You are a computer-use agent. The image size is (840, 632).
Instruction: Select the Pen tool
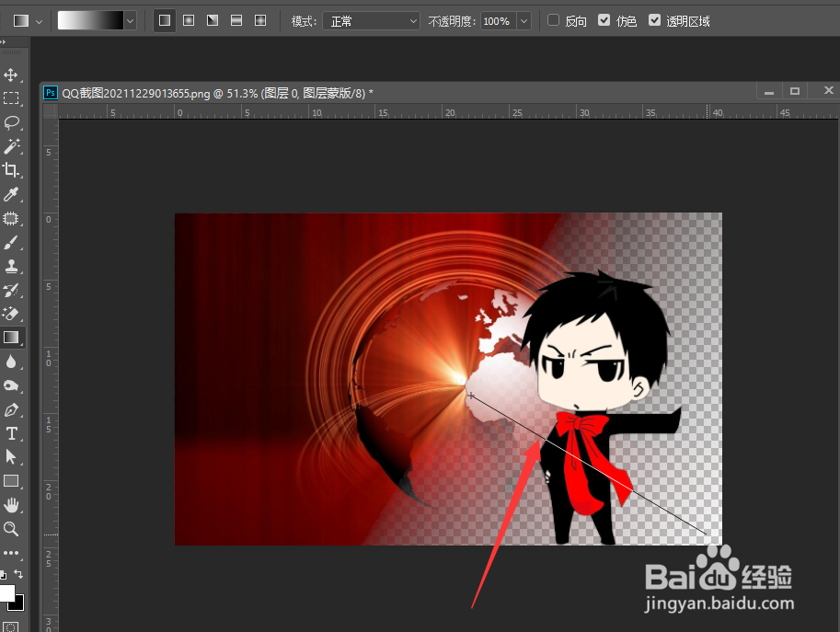(x=11, y=410)
